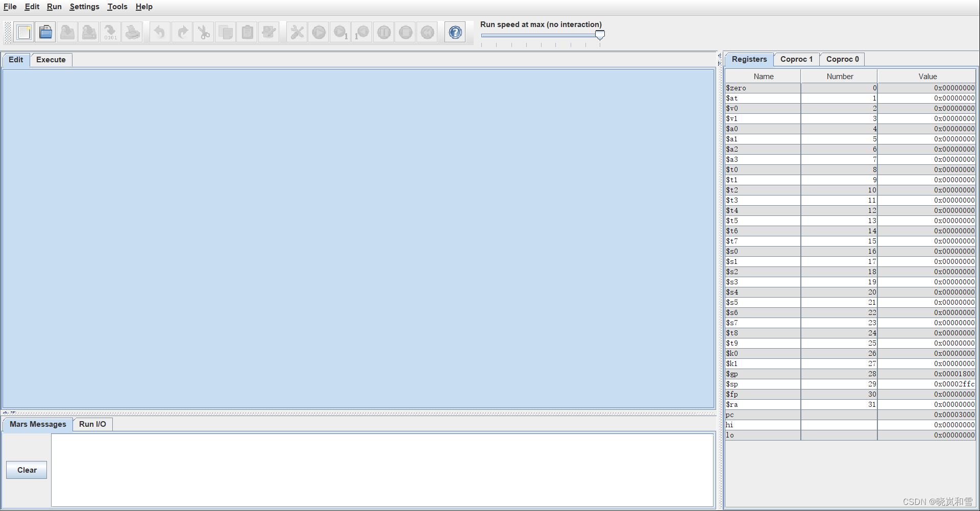Viewport: 980px width, 511px height.
Task: Open MARS help
Action: coord(454,32)
